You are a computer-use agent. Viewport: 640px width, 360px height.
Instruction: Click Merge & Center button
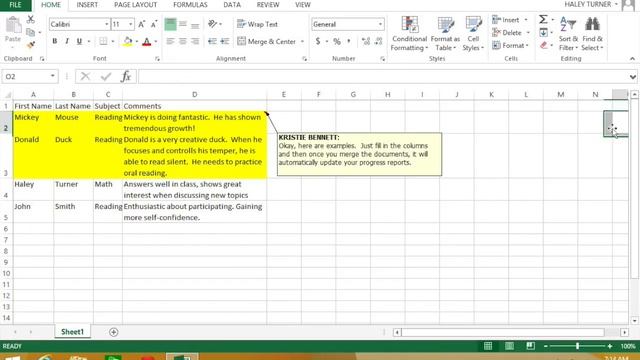click(x=267, y=41)
